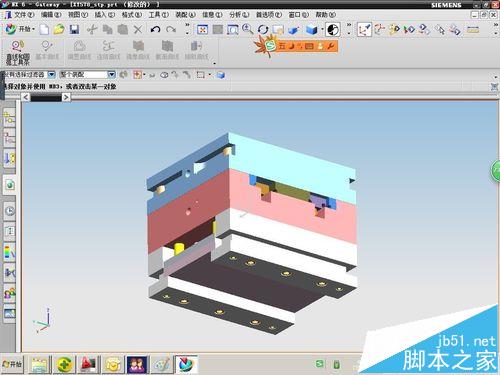Open the Internet Explorer sidebar tab

9,184
